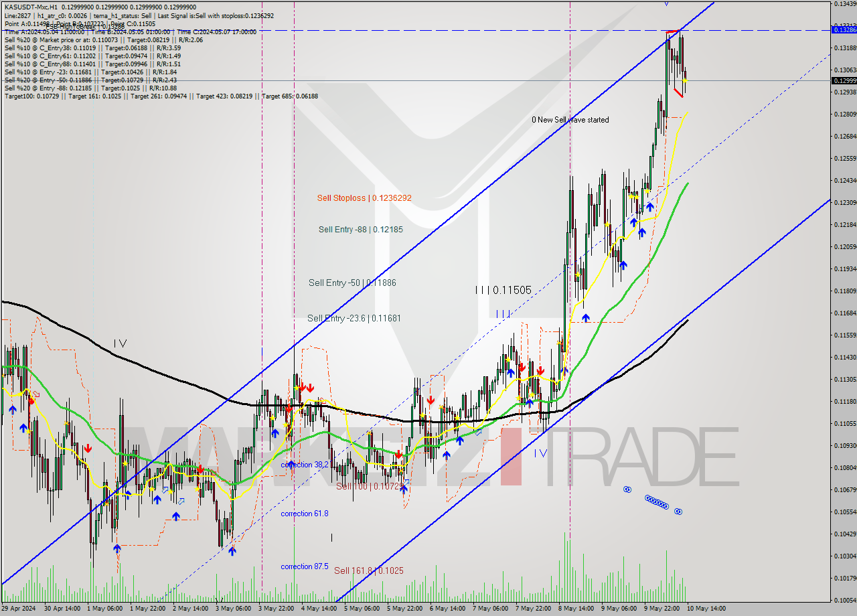Image resolution: width=857 pixels, height=616 pixels.
Task: Click the '8 May 14:00' time label
Action: (x=576, y=609)
